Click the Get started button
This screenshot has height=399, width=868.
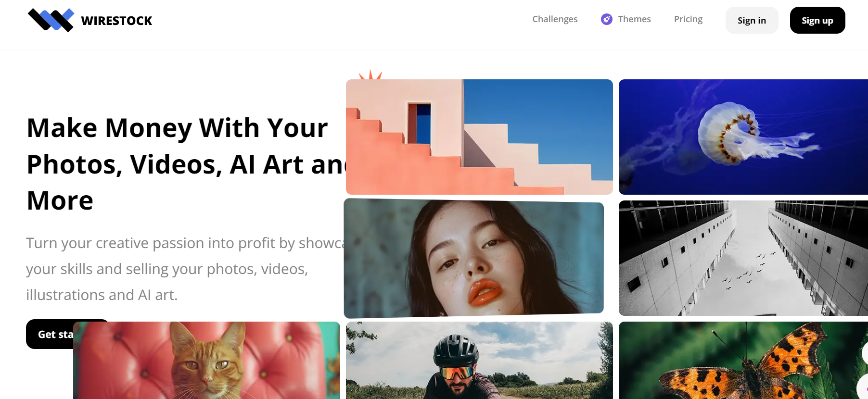[50, 334]
